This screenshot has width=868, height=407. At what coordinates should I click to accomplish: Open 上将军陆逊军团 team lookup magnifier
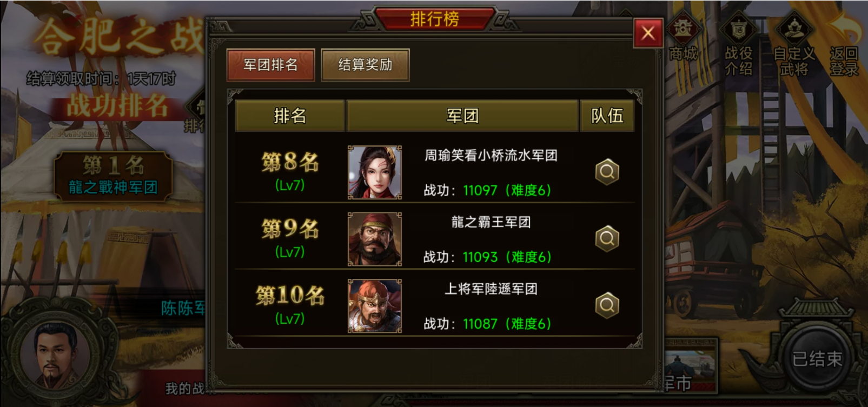(x=607, y=305)
